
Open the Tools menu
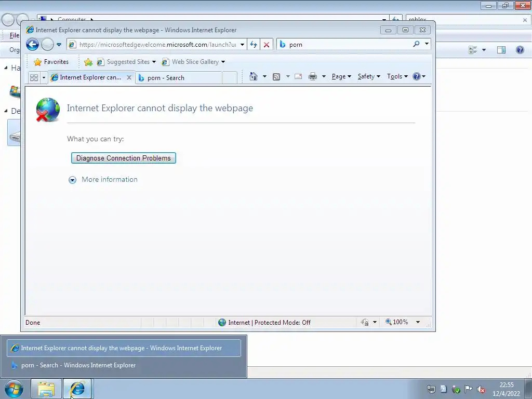coord(397,76)
